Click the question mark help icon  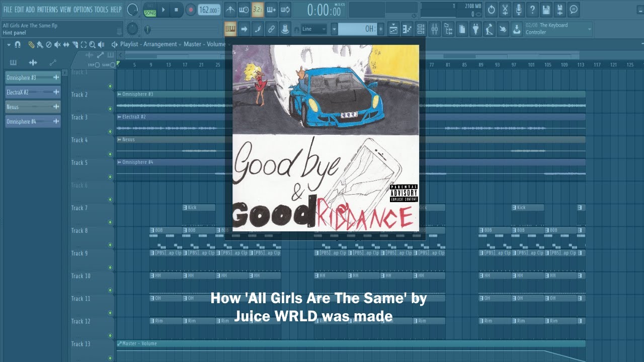[532, 10]
